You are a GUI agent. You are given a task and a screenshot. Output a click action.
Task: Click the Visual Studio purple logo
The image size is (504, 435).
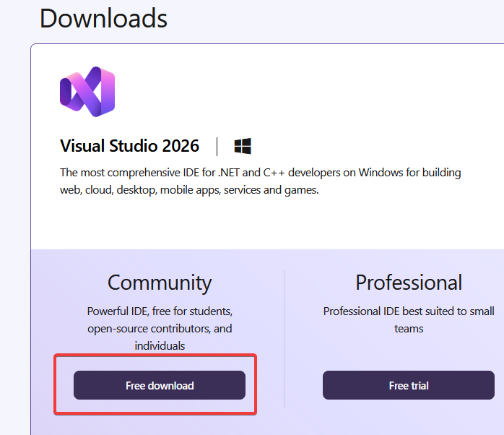pos(87,92)
